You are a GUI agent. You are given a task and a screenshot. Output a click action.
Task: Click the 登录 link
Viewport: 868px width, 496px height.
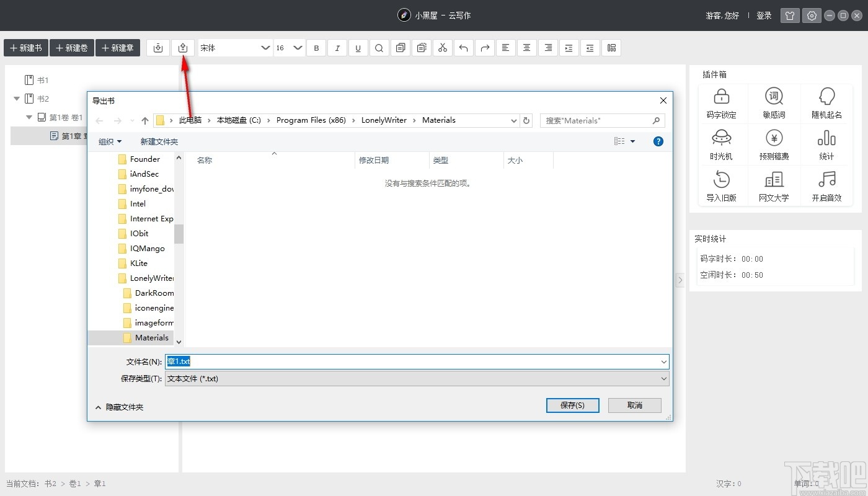tap(764, 15)
